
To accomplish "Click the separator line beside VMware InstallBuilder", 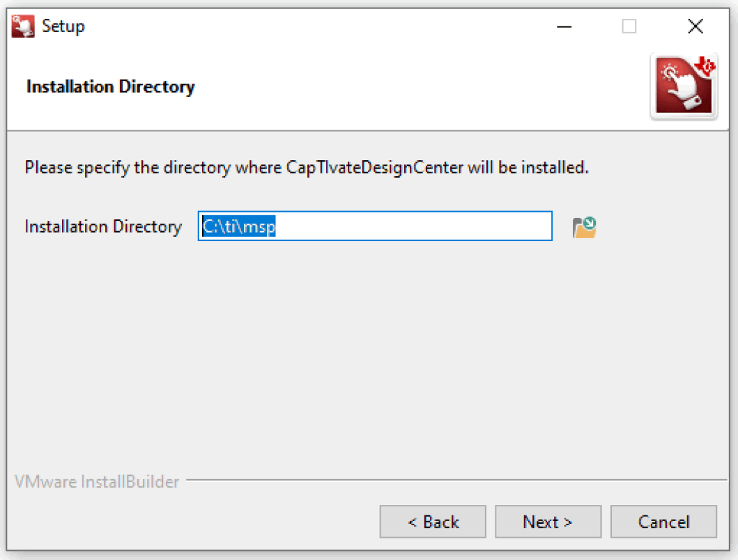I will coord(453,480).
